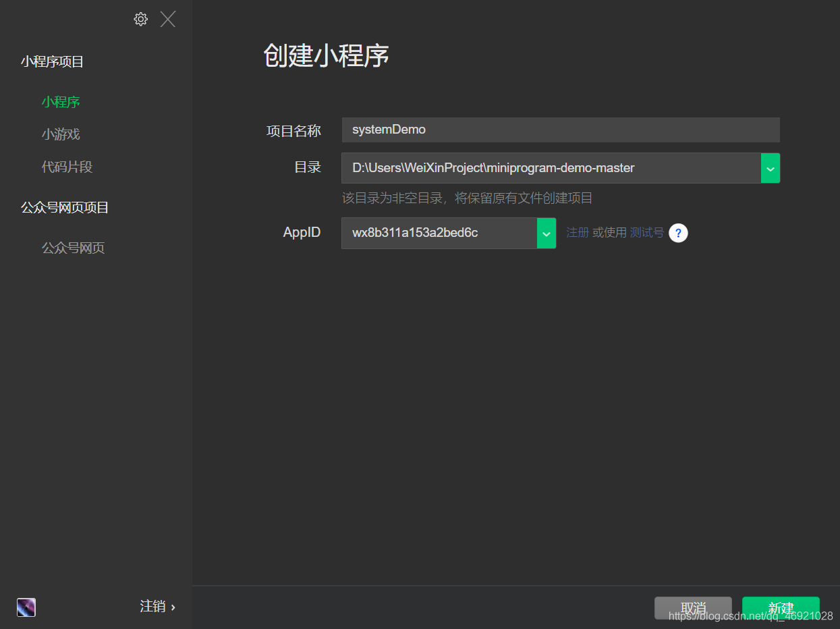Screen dimensions: 840x629
Task: Click the 创建小程序 title text
Action: (x=326, y=56)
